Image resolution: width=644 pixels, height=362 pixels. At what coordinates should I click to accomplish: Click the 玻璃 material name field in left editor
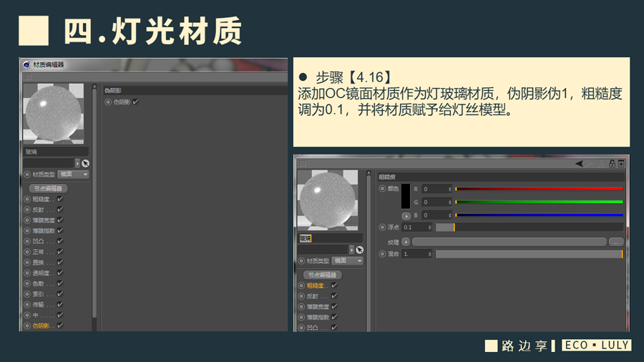tap(56, 152)
